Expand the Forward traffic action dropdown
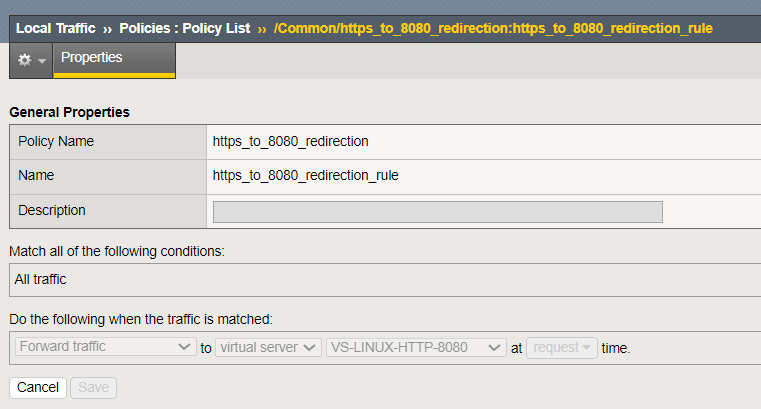 coord(105,348)
